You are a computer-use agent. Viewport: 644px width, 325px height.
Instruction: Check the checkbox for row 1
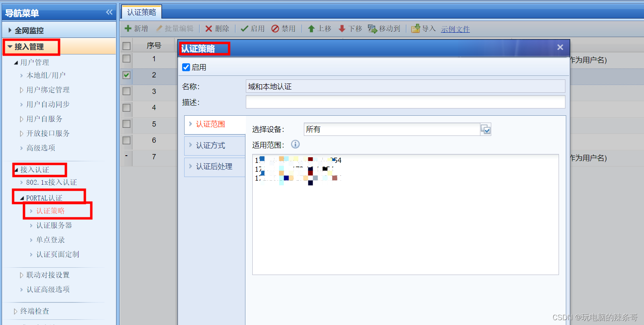click(127, 58)
